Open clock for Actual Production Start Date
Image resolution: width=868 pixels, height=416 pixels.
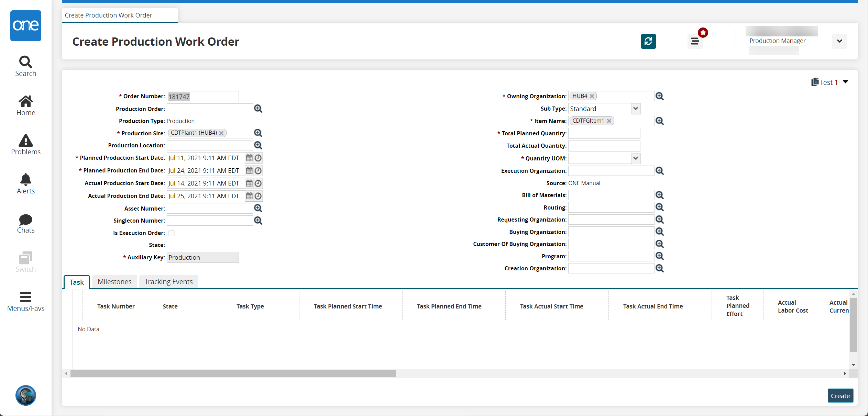pyautogui.click(x=258, y=183)
